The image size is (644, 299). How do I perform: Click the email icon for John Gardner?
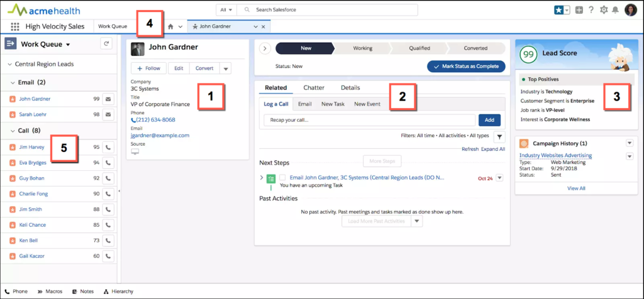(x=108, y=99)
